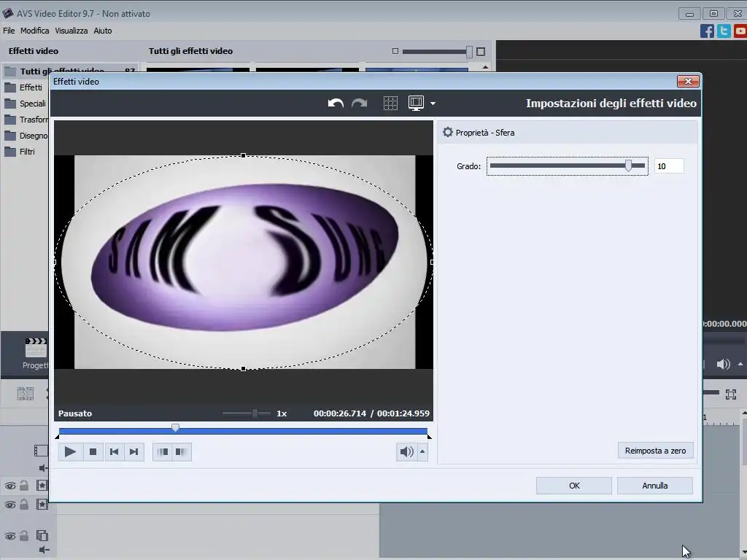Step to the previous frame
This screenshot has height=560, width=747.
114,452
